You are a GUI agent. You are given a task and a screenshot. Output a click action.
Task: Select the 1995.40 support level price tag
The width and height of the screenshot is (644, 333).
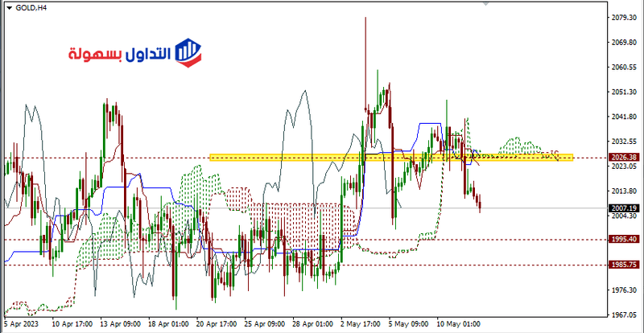point(624,239)
